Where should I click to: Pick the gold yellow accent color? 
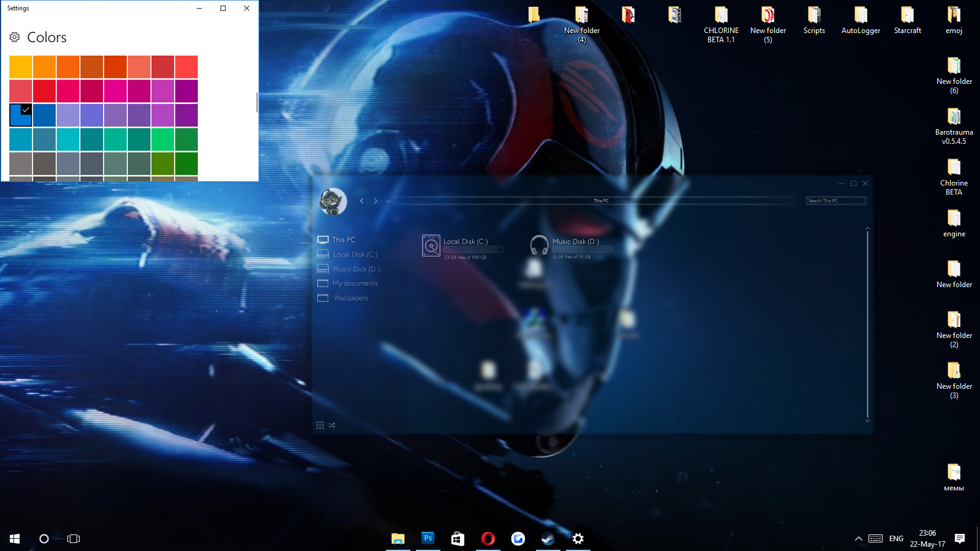coord(21,67)
